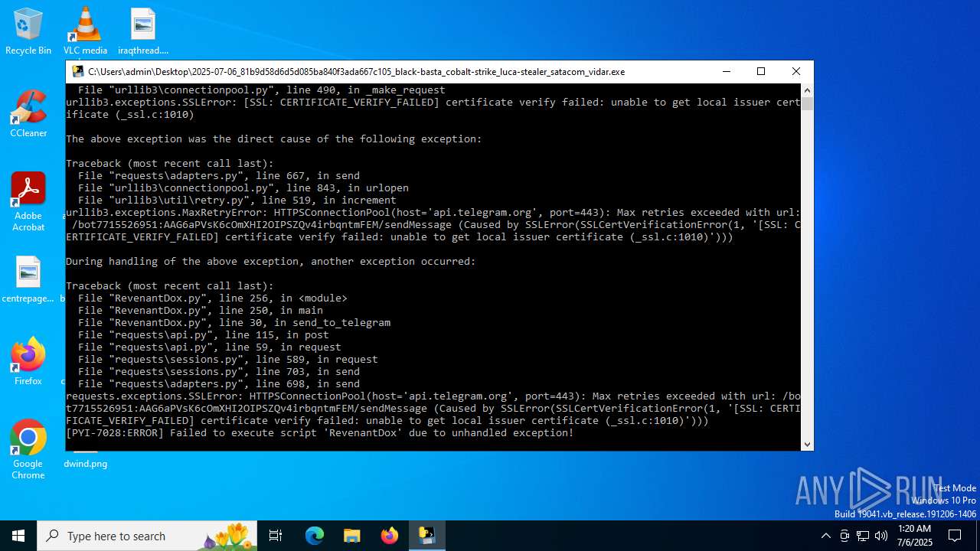Viewport: 980px width, 551px height.
Task: Click 'The above exception was the direct cause' line
Action: click(274, 139)
